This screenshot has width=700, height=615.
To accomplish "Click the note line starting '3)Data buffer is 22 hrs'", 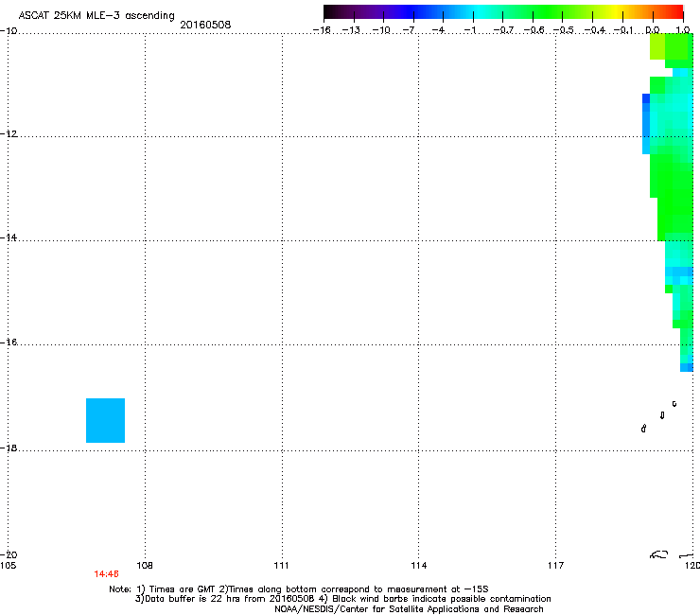I will (x=342, y=599).
